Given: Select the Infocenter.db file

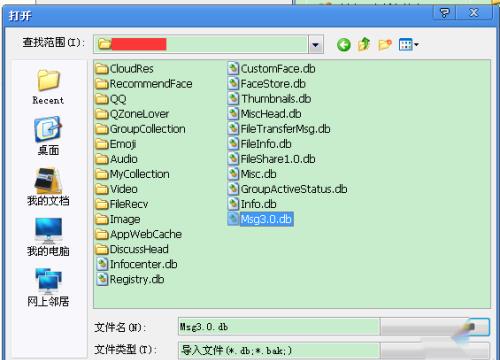Looking at the screenshot, I should click(137, 264).
